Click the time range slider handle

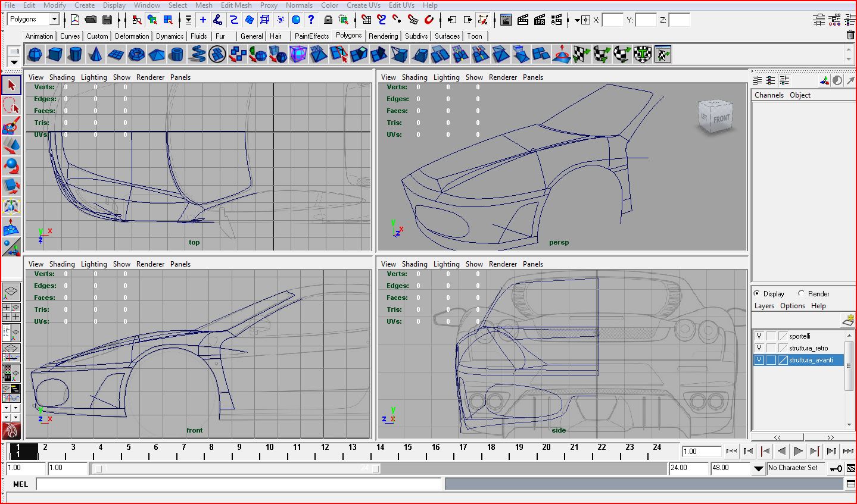pos(98,468)
